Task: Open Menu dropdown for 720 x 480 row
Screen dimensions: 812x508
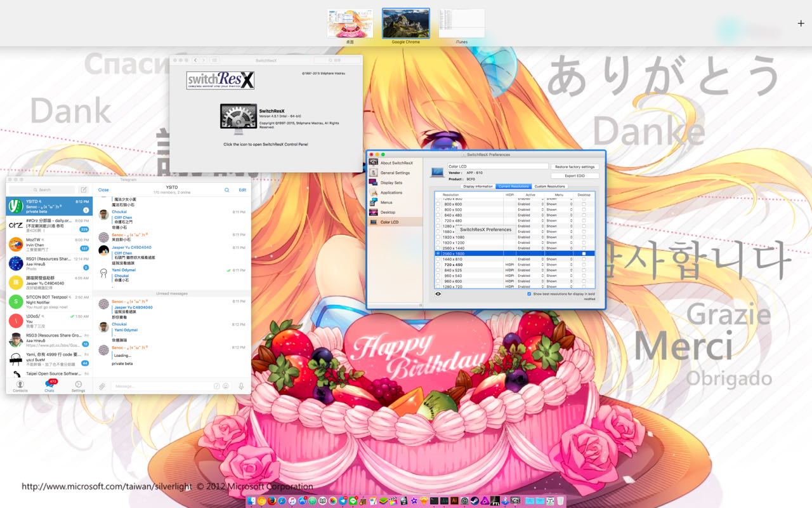Action: pos(559,220)
